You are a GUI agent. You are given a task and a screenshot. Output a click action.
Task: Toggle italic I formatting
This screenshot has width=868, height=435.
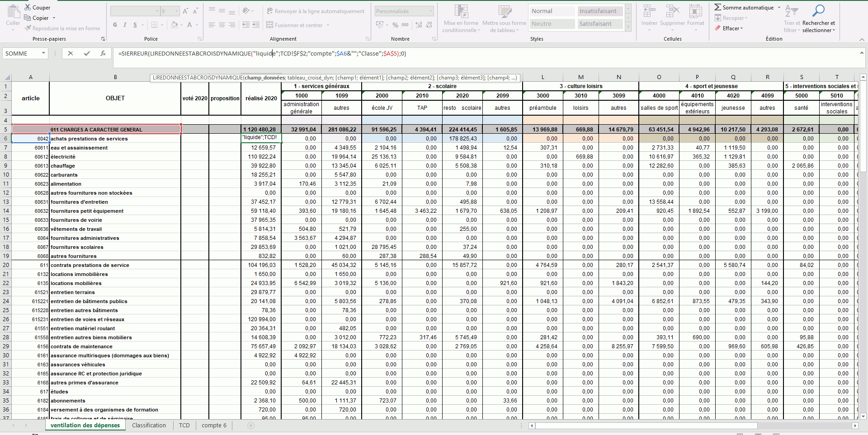click(x=125, y=25)
